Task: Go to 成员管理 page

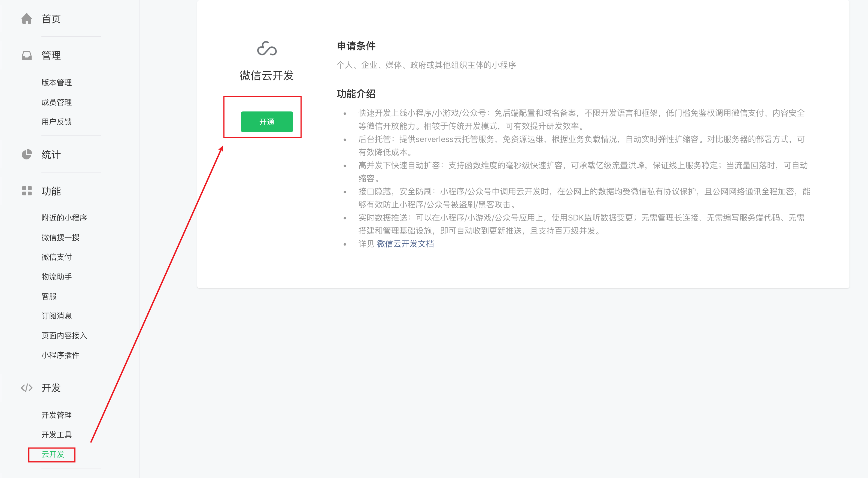Action: tap(57, 102)
